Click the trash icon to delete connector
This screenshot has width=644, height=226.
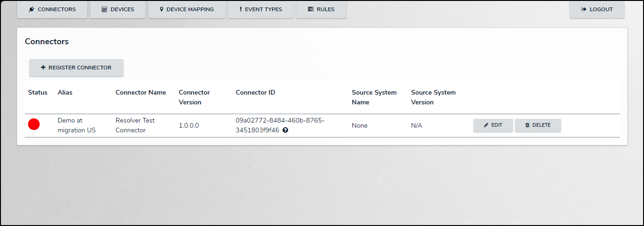pyautogui.click(x=527, y=125)
